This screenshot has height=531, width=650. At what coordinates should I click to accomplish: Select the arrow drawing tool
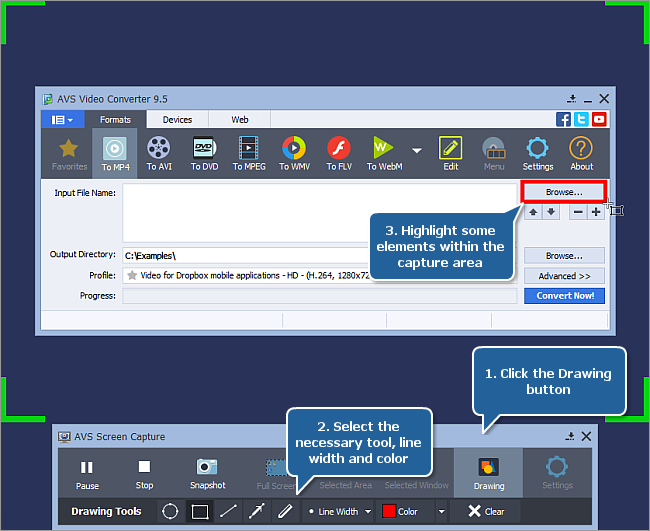click(257, 512)
